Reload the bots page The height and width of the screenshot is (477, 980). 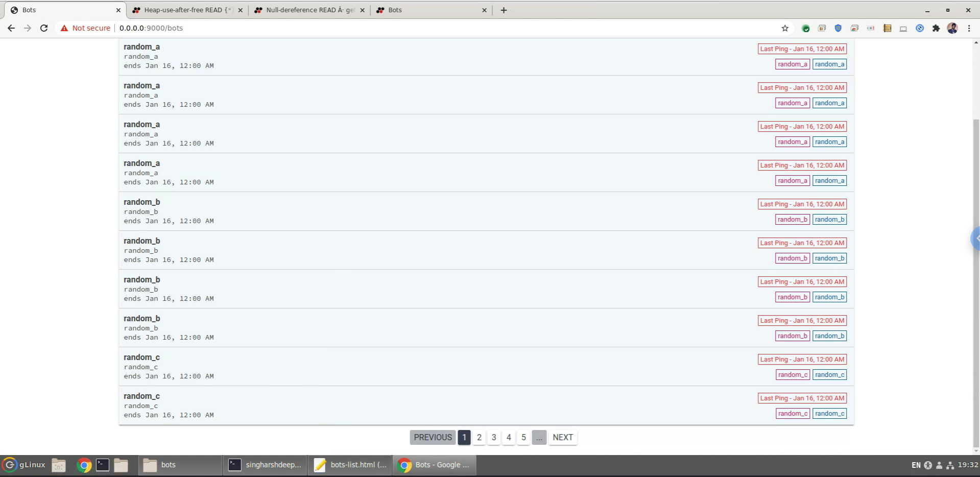point(44,28)
